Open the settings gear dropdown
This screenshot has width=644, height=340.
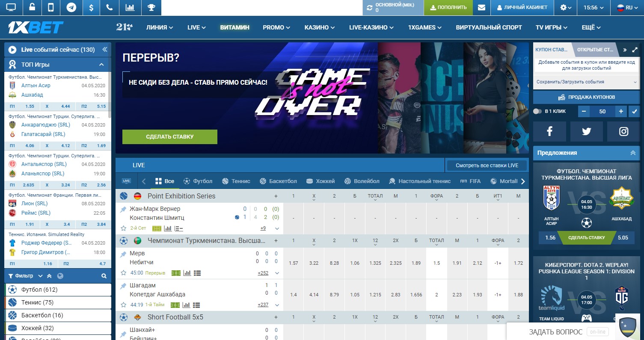pyautogui.click(x=566, y=7)
